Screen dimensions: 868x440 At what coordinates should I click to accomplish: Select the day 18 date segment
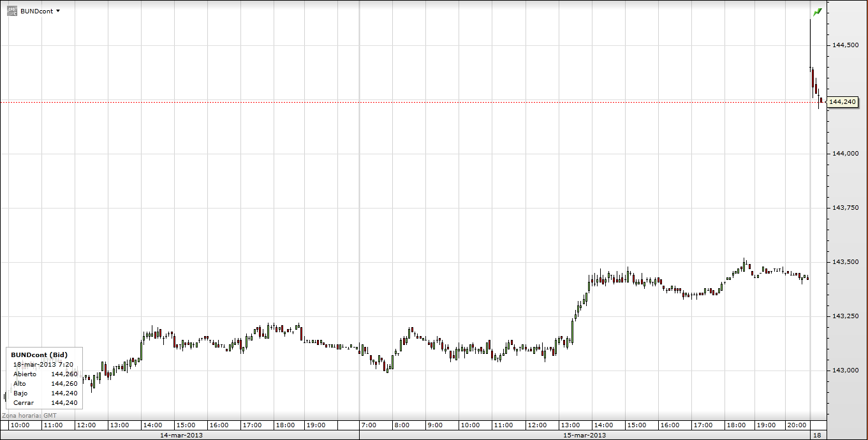pyautogui.click(x=818, y=435)
